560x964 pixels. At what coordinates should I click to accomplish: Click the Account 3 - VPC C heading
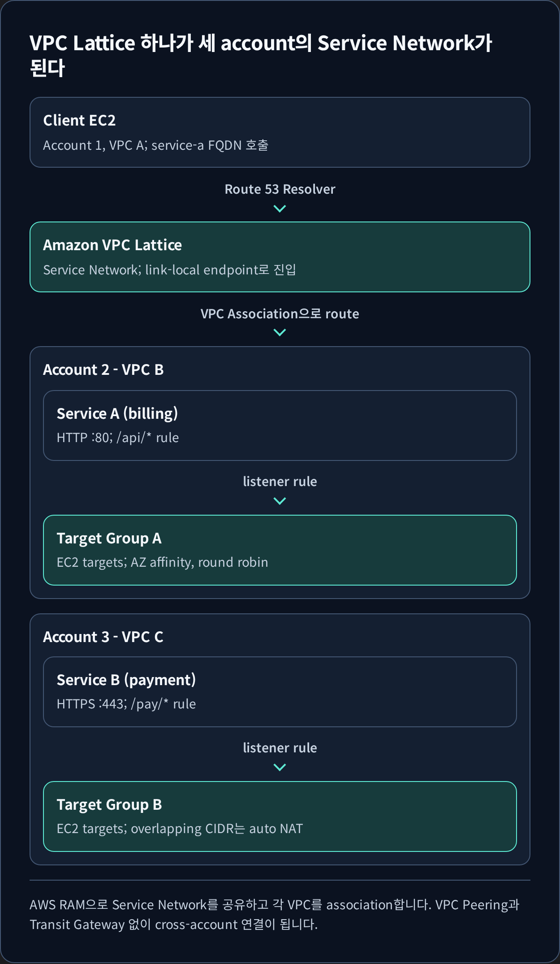pyautogui.click(x=103, y=637)
